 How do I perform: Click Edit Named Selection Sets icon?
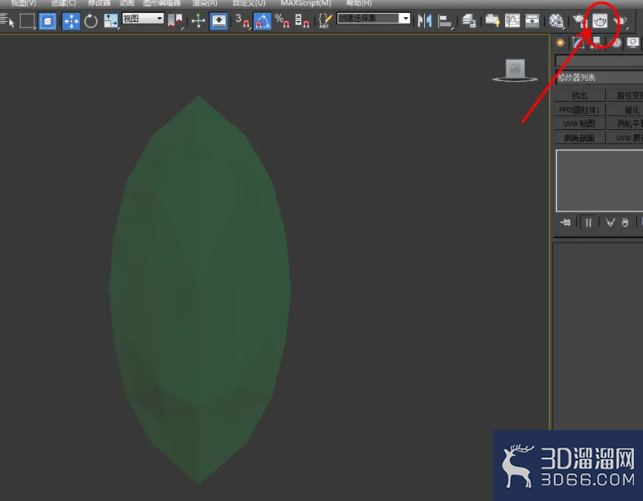[325, 21]
